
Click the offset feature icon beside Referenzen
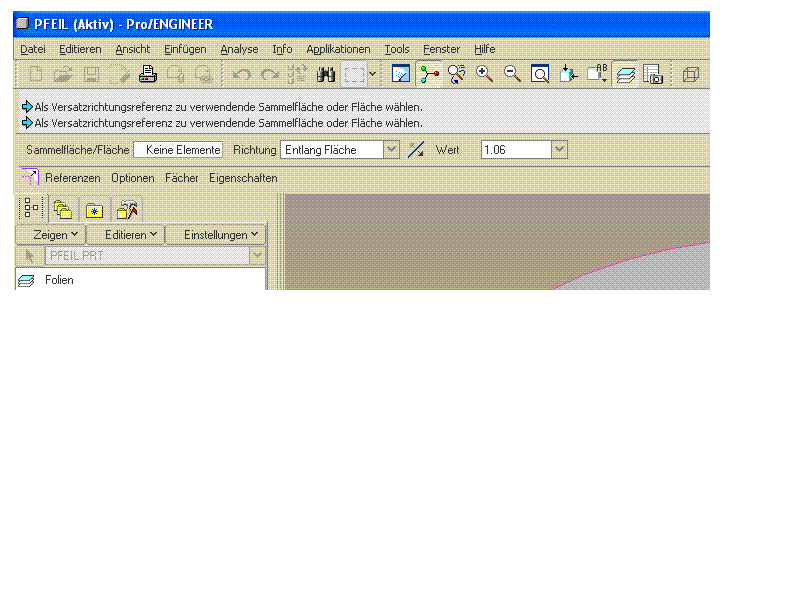point(30,177)
